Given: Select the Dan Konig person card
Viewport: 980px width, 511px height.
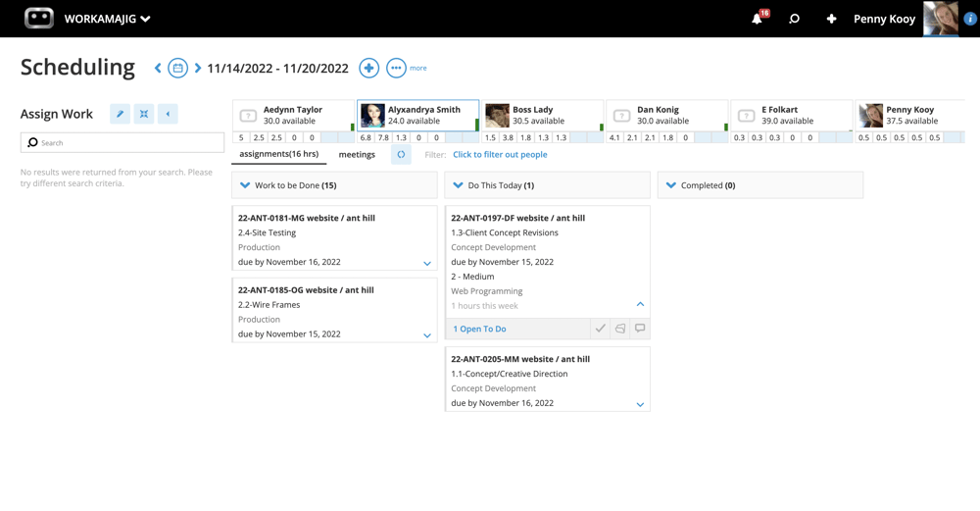Looking at the screenshot, I should click(x=666, y=115).
